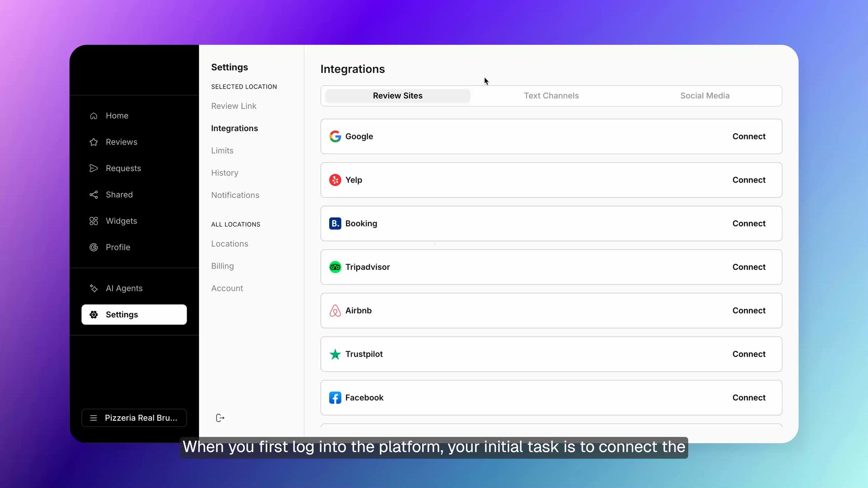Open the Billing settings link
The height and width of the screenshot is (488, 868).
pos(222,266)
